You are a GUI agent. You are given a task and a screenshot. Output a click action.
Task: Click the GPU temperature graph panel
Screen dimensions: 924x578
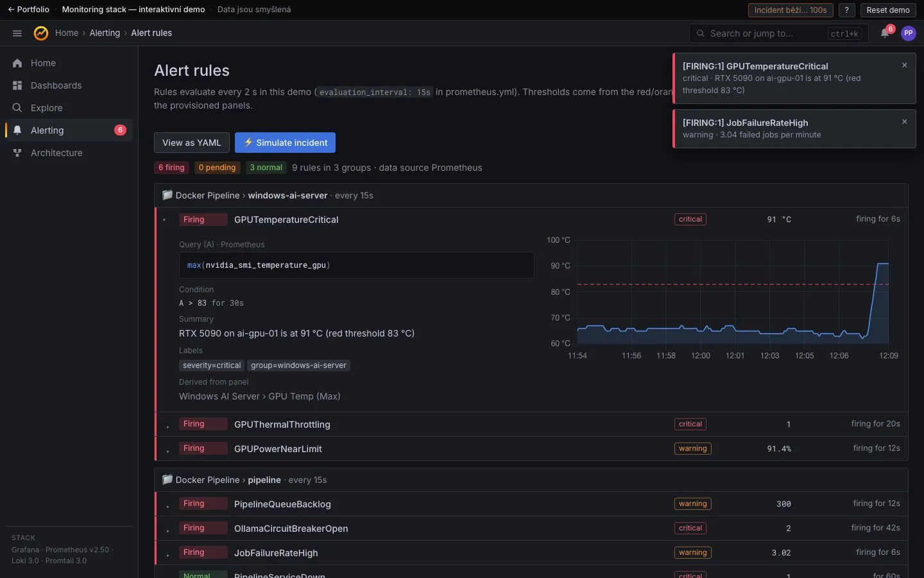click(721, 299)
